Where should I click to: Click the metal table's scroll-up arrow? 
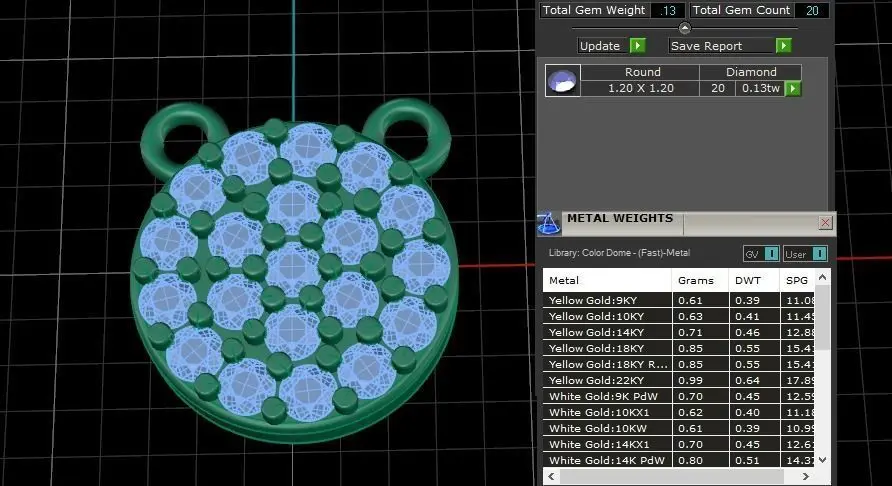[x=822, y=277]
